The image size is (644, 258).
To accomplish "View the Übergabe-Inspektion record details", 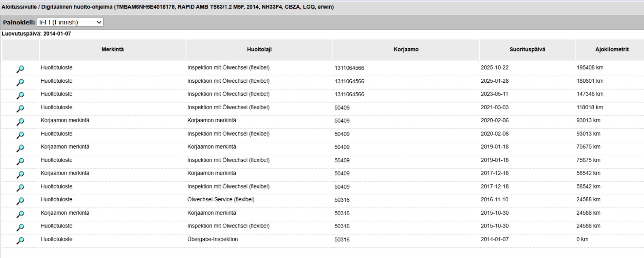I will (x=20, y=241).
